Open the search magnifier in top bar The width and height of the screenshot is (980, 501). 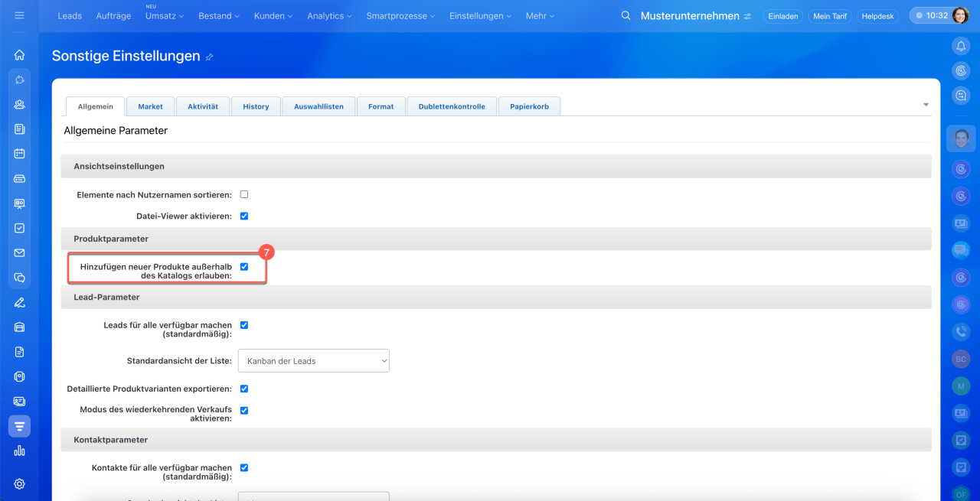tap(626, 16)
